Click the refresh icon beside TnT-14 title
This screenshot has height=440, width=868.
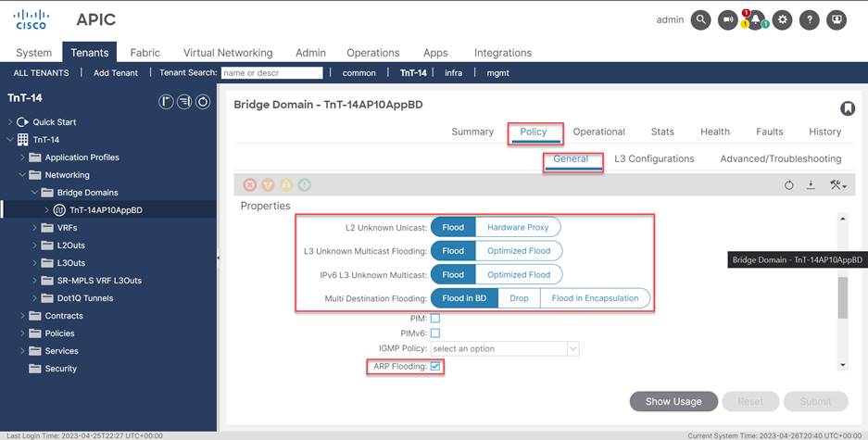(203, 102)
